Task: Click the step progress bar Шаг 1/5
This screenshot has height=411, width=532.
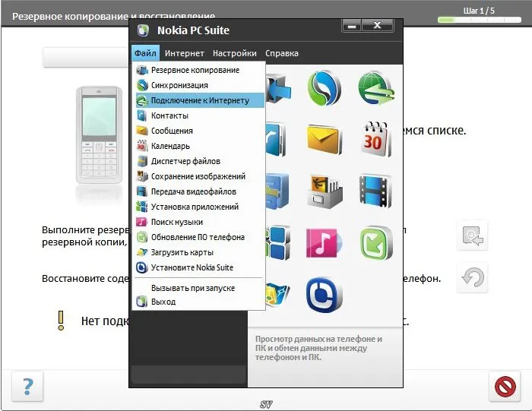Action: pyautogui.click(x=480, y=20)
